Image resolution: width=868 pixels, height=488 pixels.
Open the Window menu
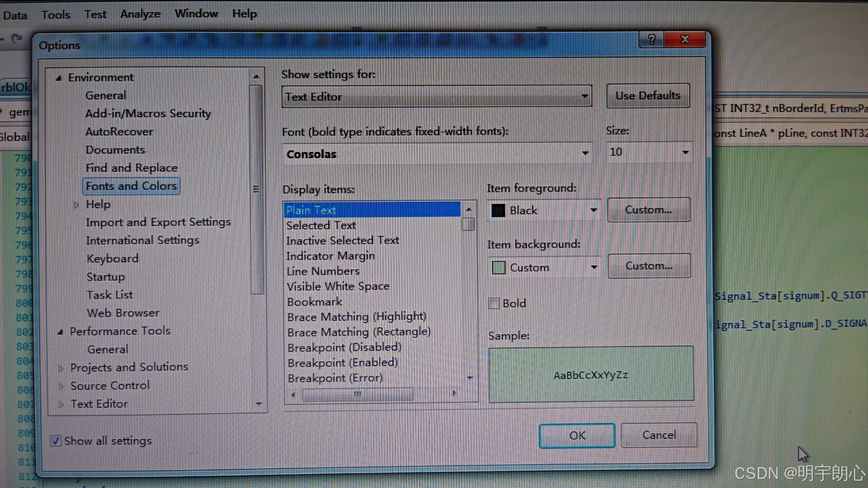tap(196, 14)
